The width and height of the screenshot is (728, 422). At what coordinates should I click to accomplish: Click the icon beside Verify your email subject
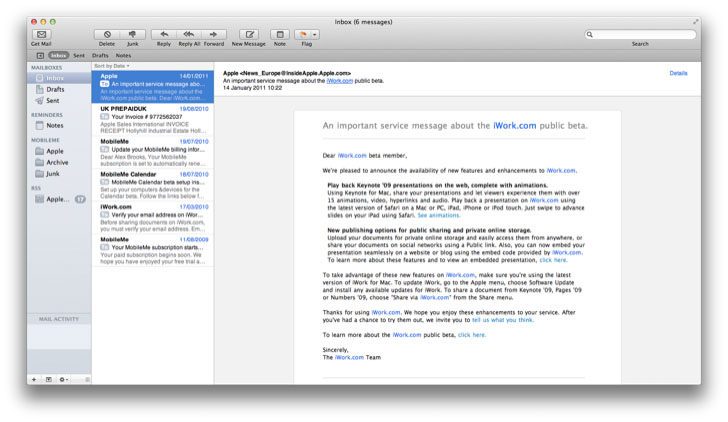104,215
